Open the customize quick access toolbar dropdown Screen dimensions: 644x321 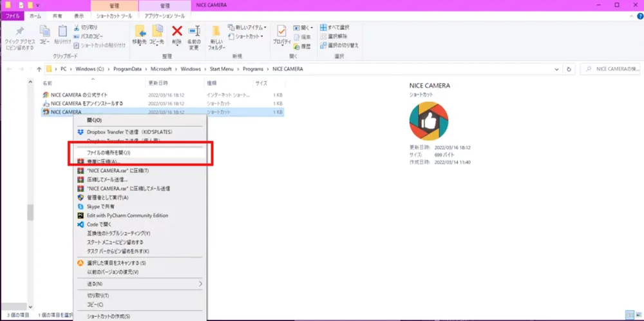point(38,5)
